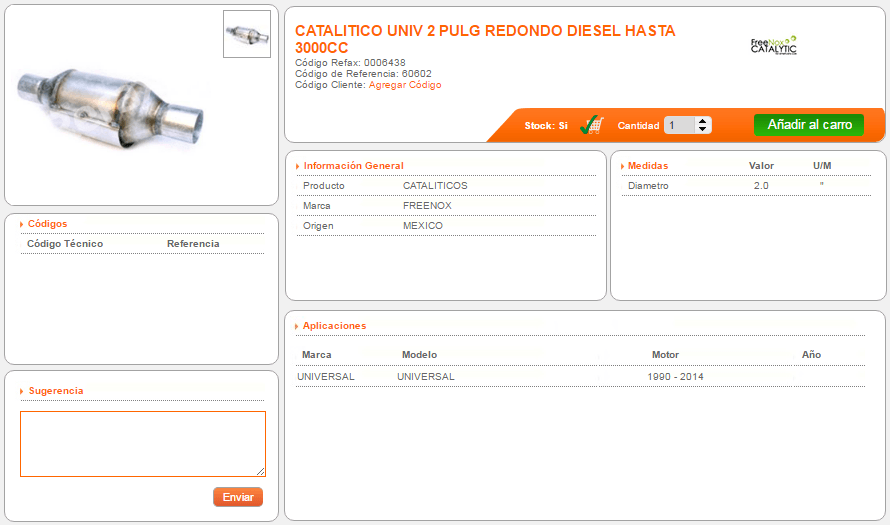
Task: Click the UNIVERSAL cell under Modelo
Action: 426,377
